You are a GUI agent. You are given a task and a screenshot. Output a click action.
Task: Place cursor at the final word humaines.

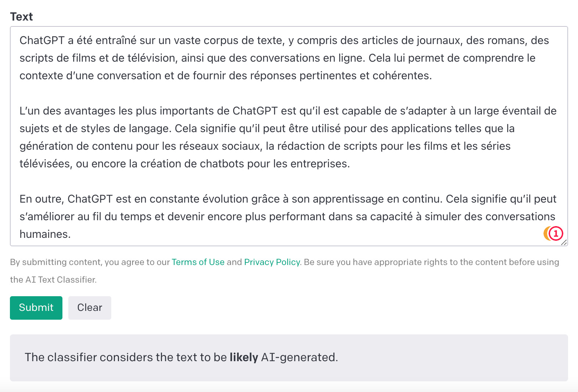(45, 234)
